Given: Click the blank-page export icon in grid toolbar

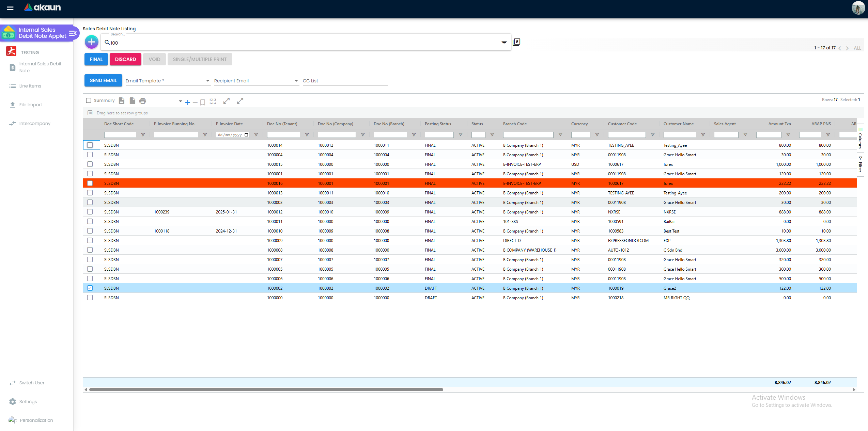Looking at the screenshot, I should (133, 101).
